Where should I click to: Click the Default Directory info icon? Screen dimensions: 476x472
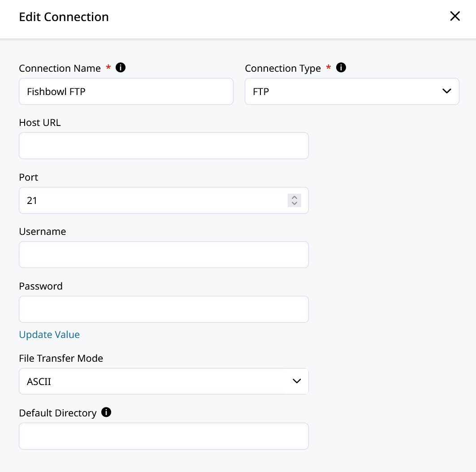106,412
